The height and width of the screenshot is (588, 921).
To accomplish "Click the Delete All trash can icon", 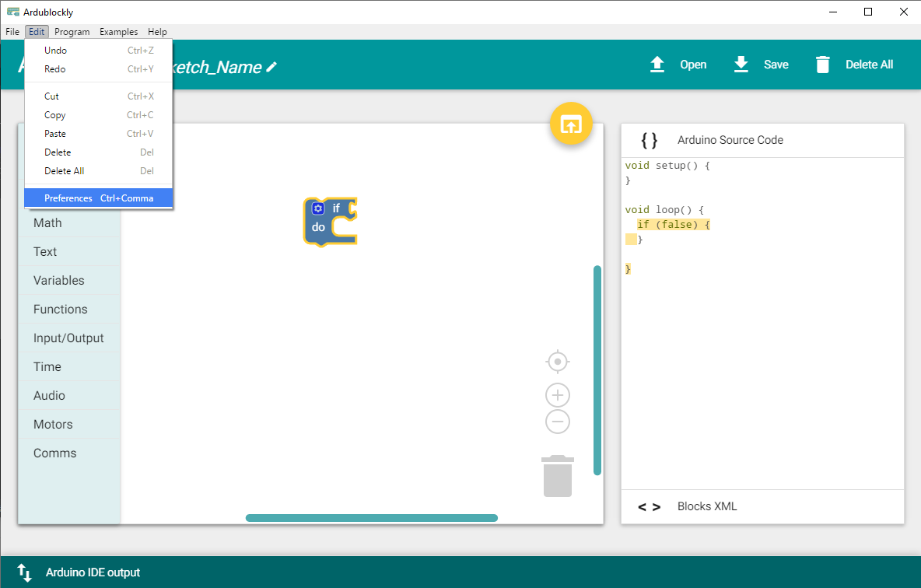I will [823, 65].
